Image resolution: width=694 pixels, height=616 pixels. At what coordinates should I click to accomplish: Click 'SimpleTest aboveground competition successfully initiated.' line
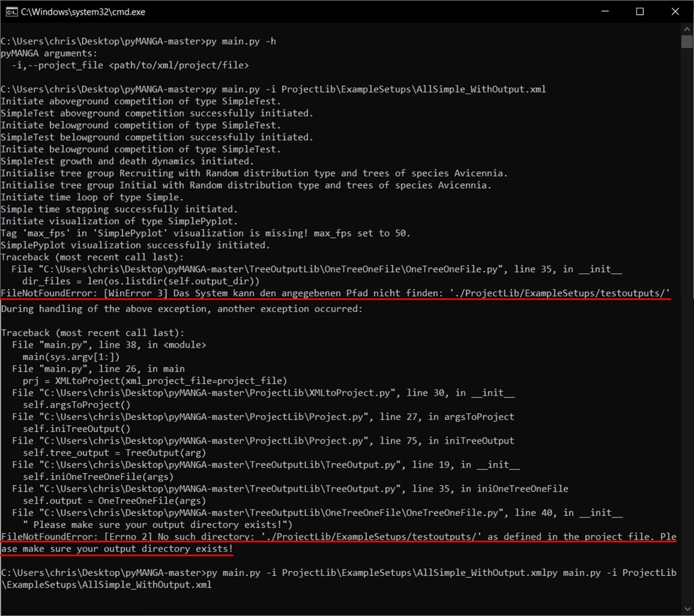[x=157, y=113]
